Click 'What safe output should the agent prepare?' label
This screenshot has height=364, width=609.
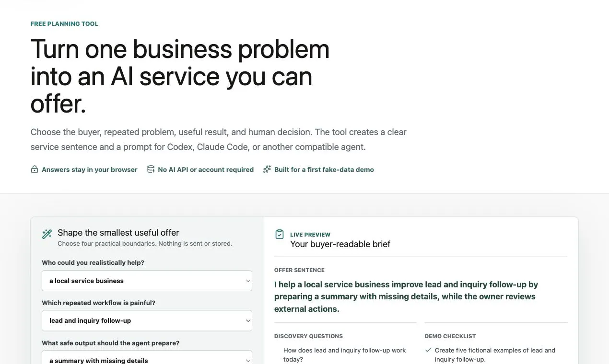click(x=111, y=343)
